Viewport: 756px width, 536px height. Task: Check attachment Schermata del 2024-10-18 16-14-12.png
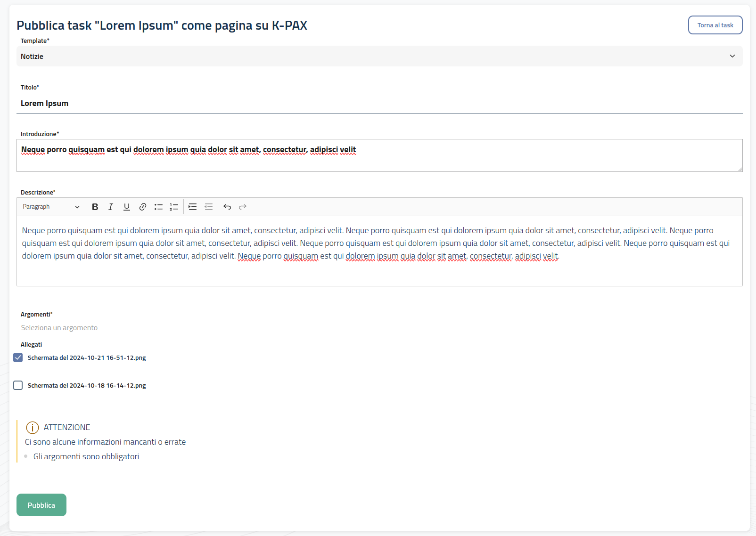coord(18,385)
